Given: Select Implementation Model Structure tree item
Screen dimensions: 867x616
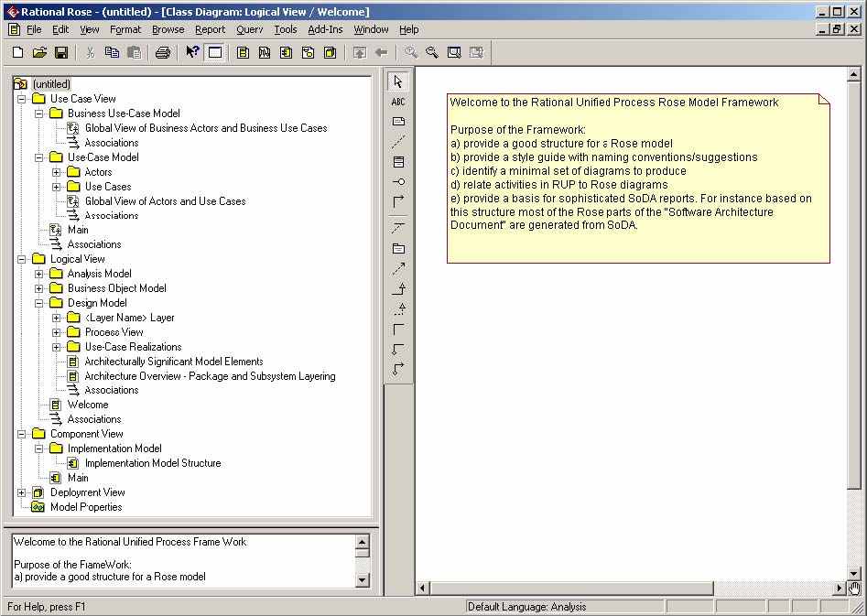Looking at the screenshot, I should (153, 463).
